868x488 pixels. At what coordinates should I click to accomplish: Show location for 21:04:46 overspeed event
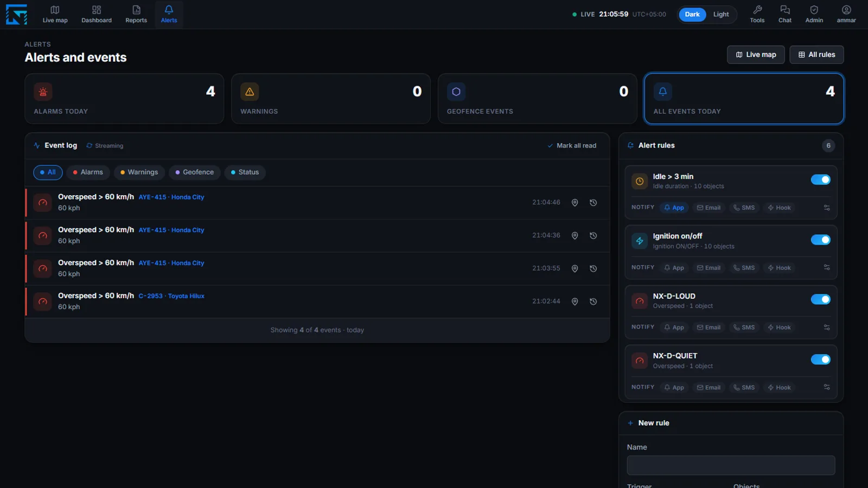tap(575, 203)
